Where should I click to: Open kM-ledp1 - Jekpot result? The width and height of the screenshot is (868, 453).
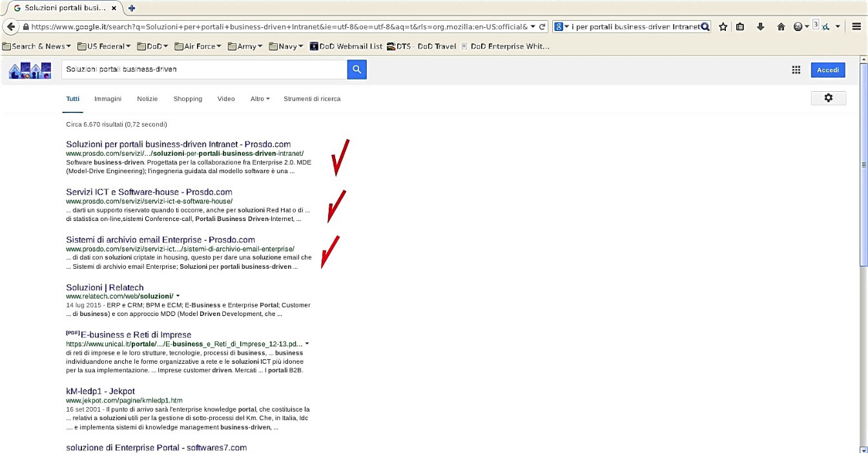coord(100,392)
